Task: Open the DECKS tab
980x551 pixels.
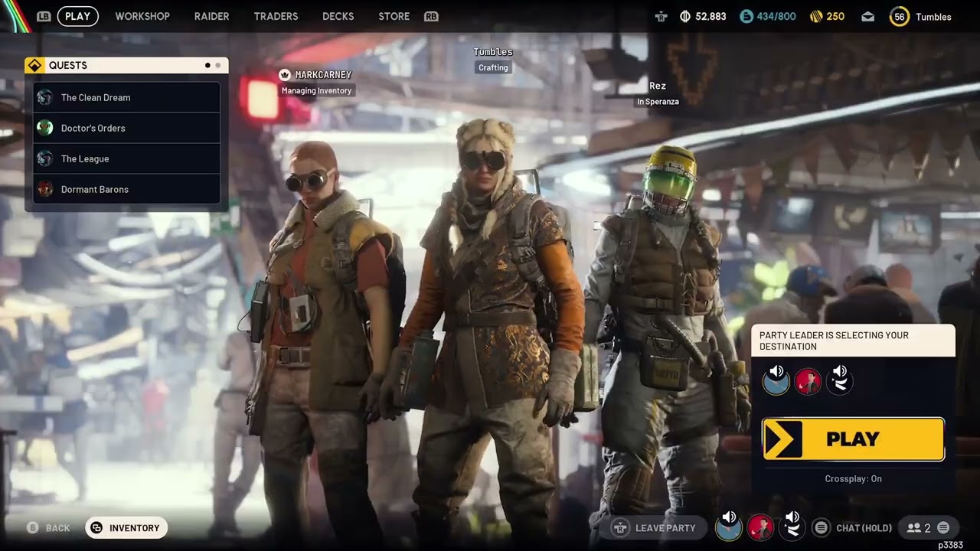Action: (x=338, y=16)
